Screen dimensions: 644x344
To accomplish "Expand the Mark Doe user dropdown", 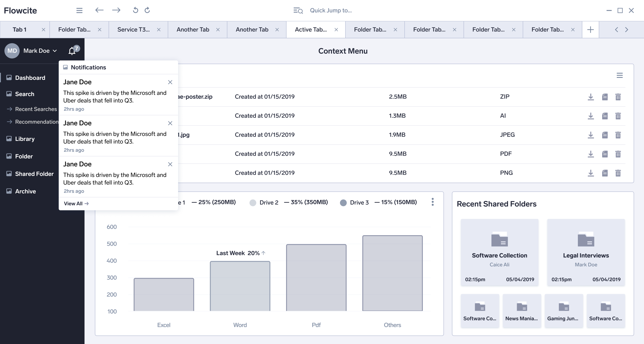I will pyautogui.click(x=55, y=51).
